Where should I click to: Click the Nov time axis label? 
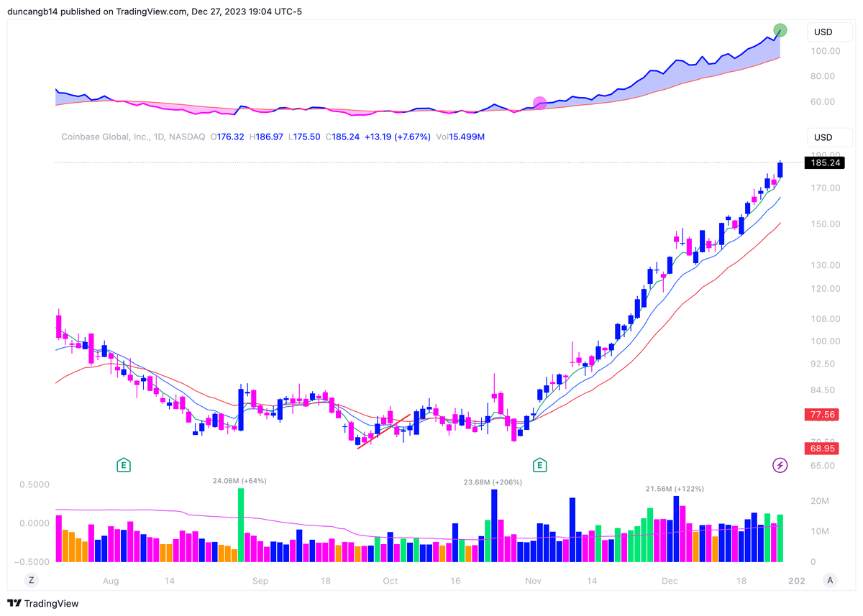coord(533,580)
